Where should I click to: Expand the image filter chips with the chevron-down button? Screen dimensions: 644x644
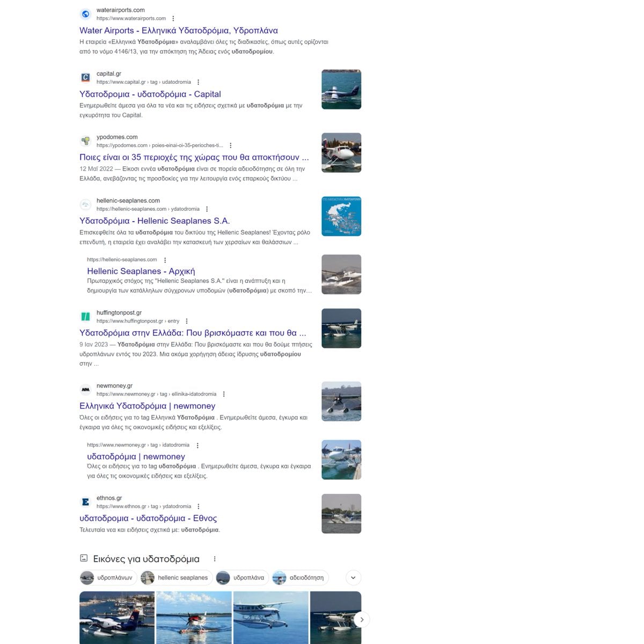[353, 578]
